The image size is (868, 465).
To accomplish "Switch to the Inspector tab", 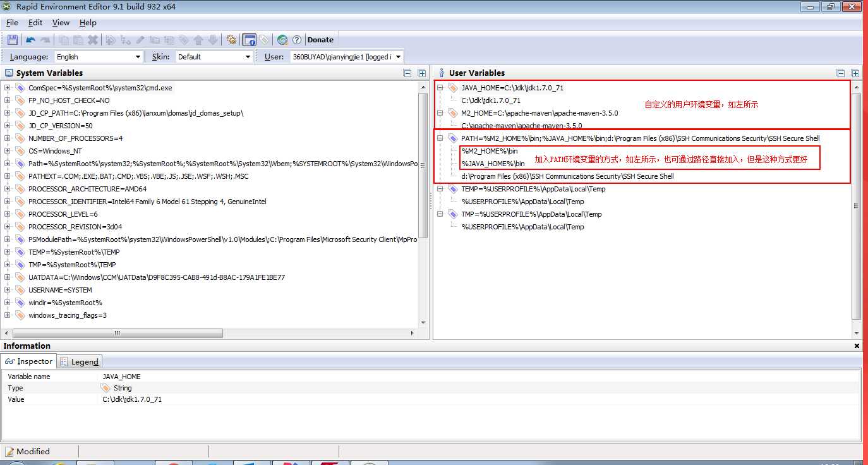I will [29, 361].
